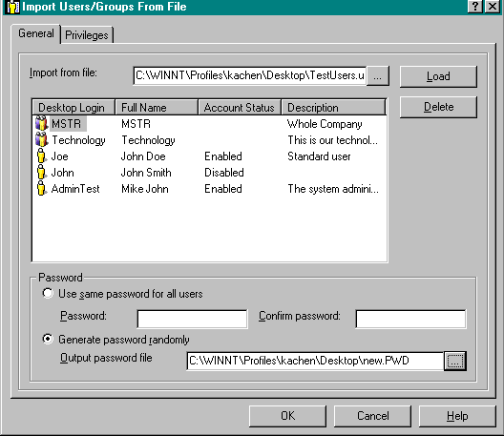Open the context help question-mark button
The width and height of the screenshot is (504, 436).
475,7
